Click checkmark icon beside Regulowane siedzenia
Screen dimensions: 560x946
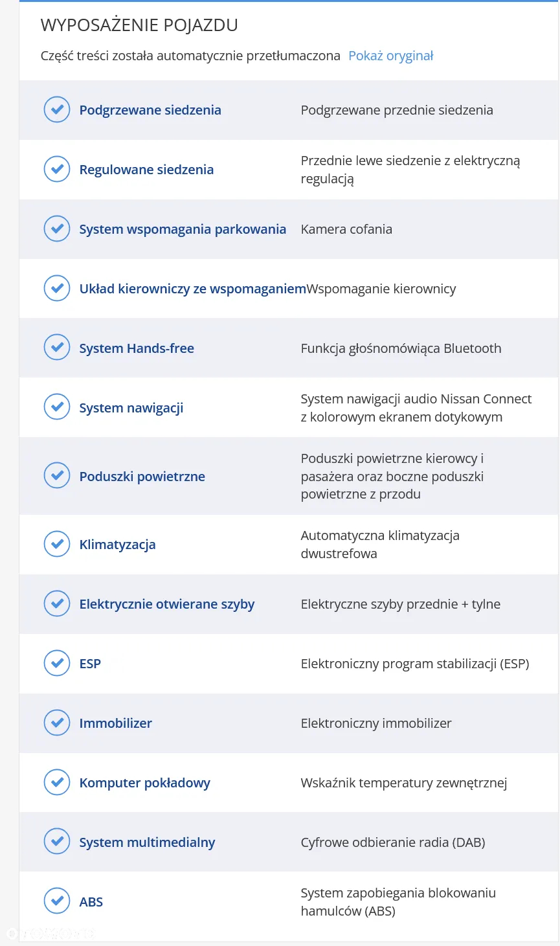click(57, 169)
